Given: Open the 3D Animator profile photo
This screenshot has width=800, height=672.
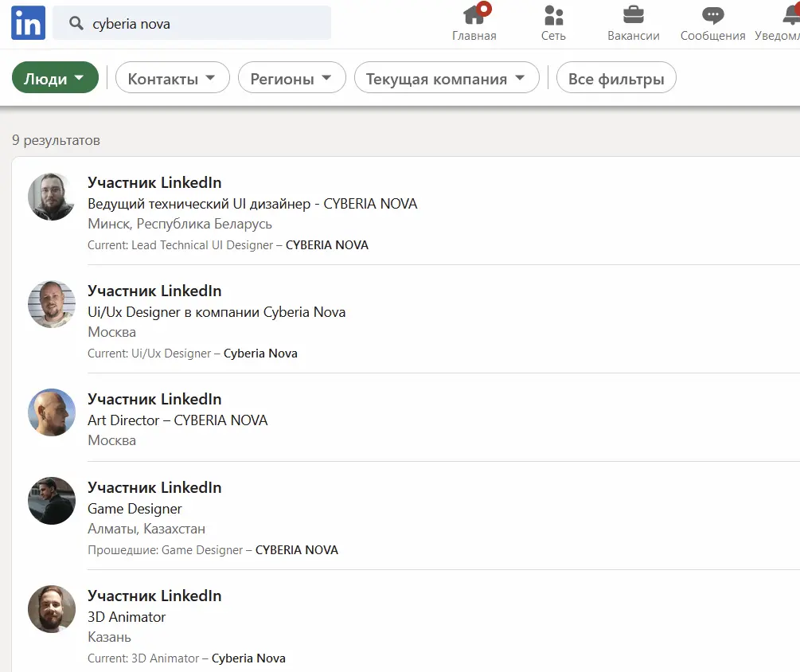Looking at the screenshot, I should (x=52, y=609).
